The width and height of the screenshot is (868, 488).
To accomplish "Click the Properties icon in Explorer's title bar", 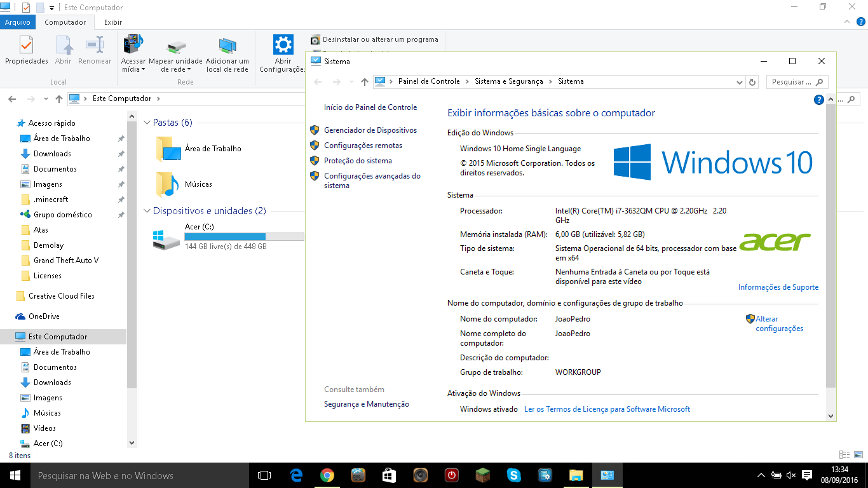I will point(26,8).
